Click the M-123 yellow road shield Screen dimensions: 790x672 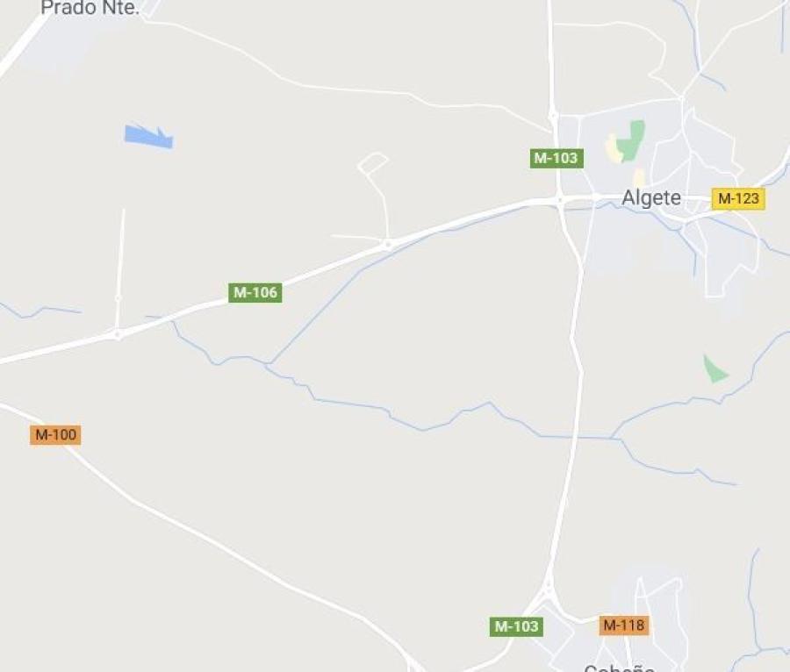738,199
